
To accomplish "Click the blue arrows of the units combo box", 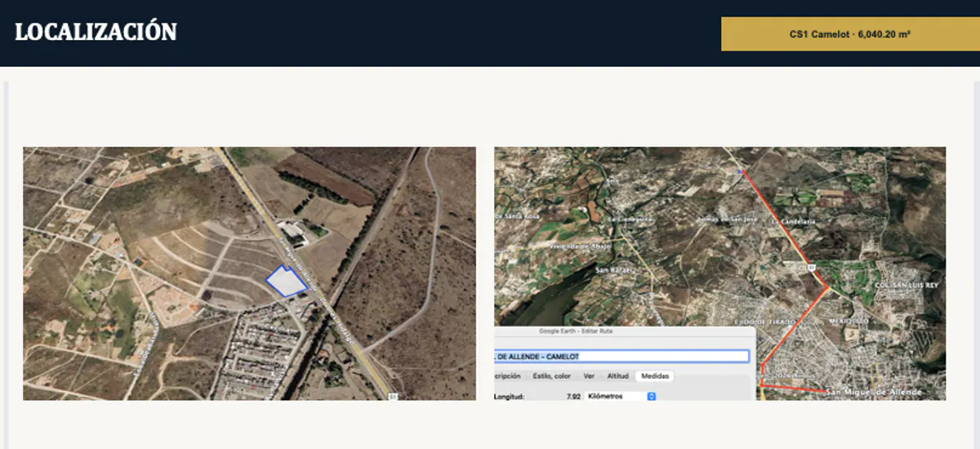I will (652, 396).
